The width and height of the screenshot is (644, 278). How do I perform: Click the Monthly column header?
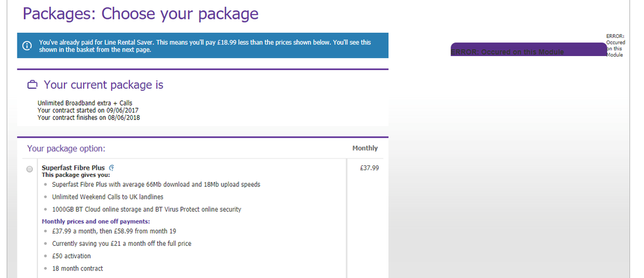click(x=365, y=148)
